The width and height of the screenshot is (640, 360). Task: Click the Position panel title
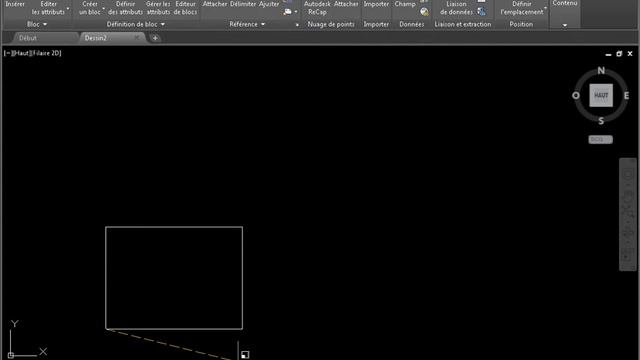pyautogui.click(x=521, y=24)
